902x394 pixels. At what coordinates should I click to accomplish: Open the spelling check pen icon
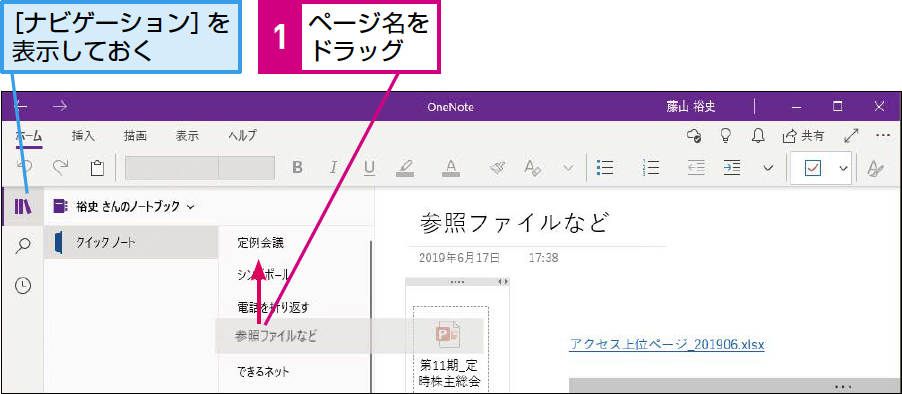(x=875, y=168)
